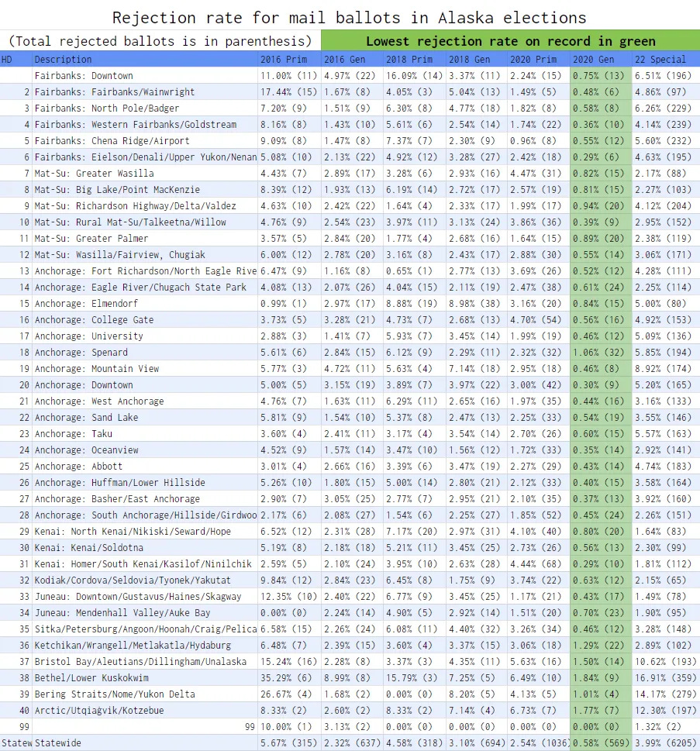700x751 pixels.
Task: Select the 'Fairbanks: North Pole/Badger' cell
Action: pos(145,109)
